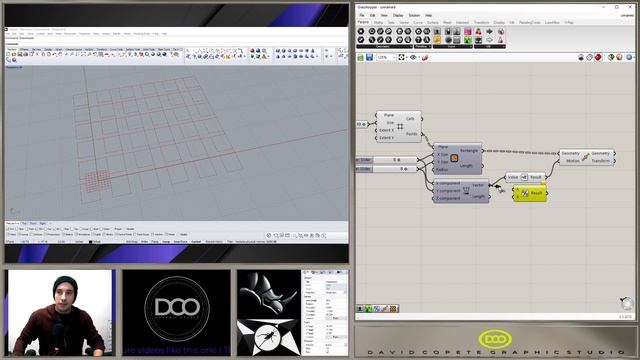Open the Solution menu in Grasshopper
The width and height of the screenshot is (640, 360).
pyautogui.click(x=414, y=15)
